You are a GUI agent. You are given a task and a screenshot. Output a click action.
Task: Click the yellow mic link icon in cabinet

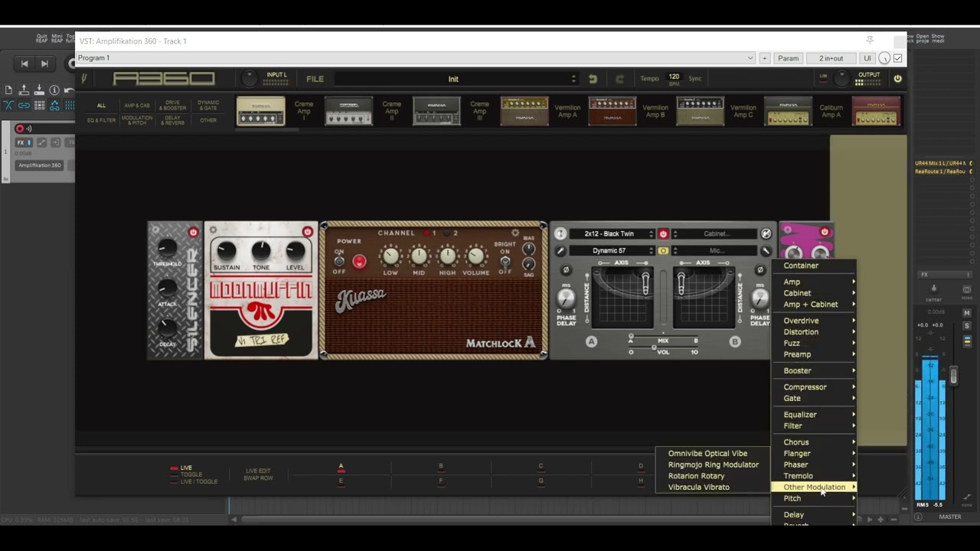[663, 251]
